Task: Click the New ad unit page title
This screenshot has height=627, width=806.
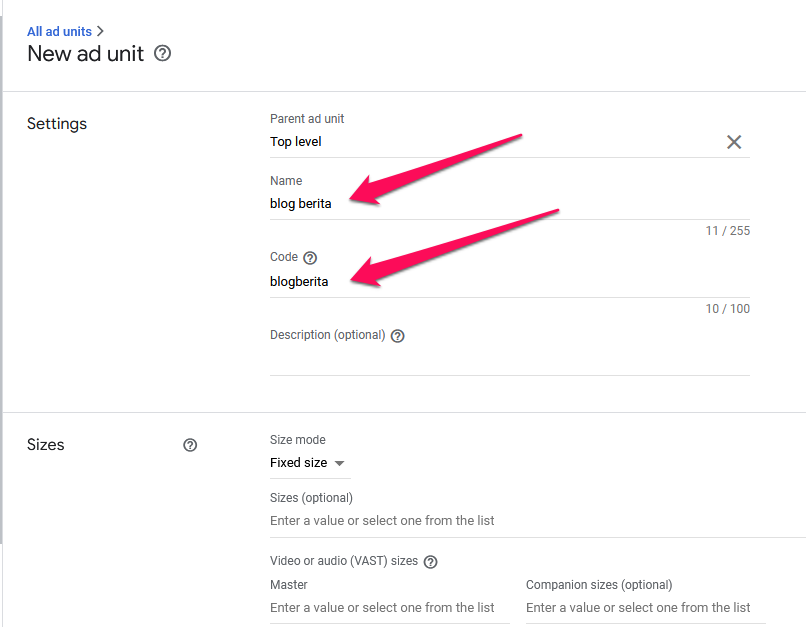Action: click(x=85, y=53)
